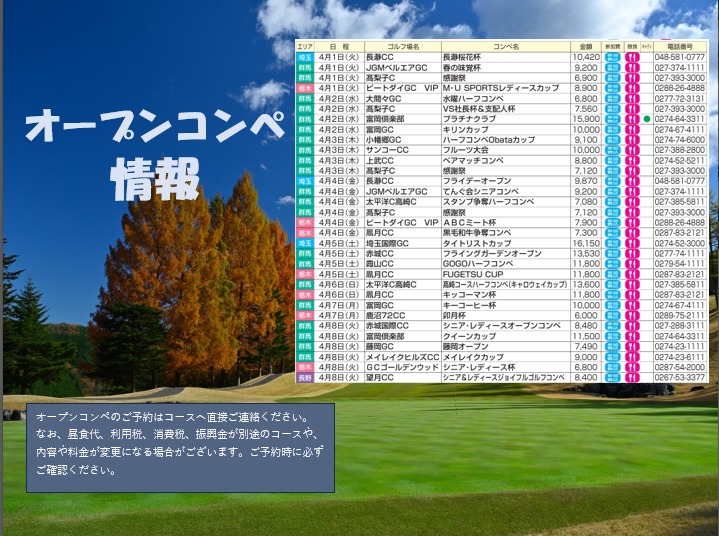Click the 金額 column header
Viewport: 719px width, 536px height.
586,47
